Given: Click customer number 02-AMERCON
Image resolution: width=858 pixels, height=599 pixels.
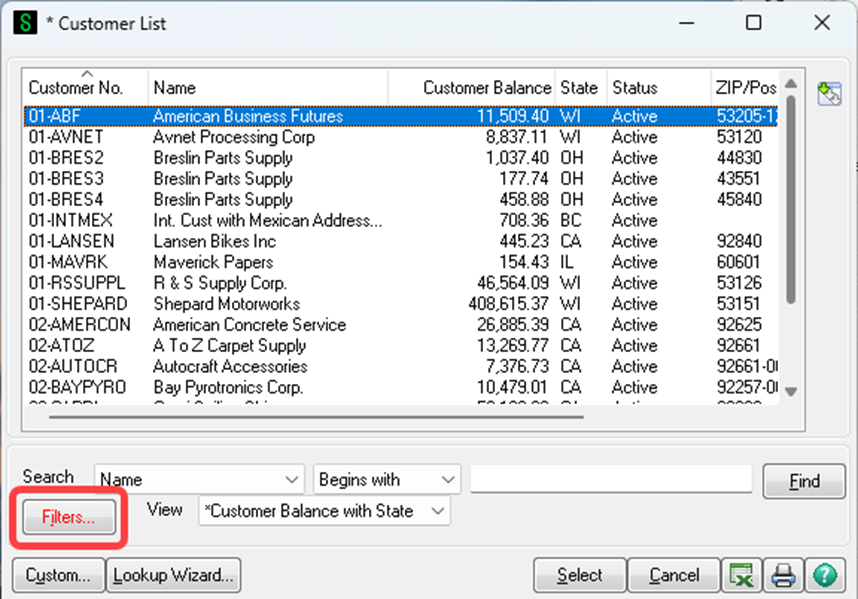Looking at the screenshot, I should 80,324.
